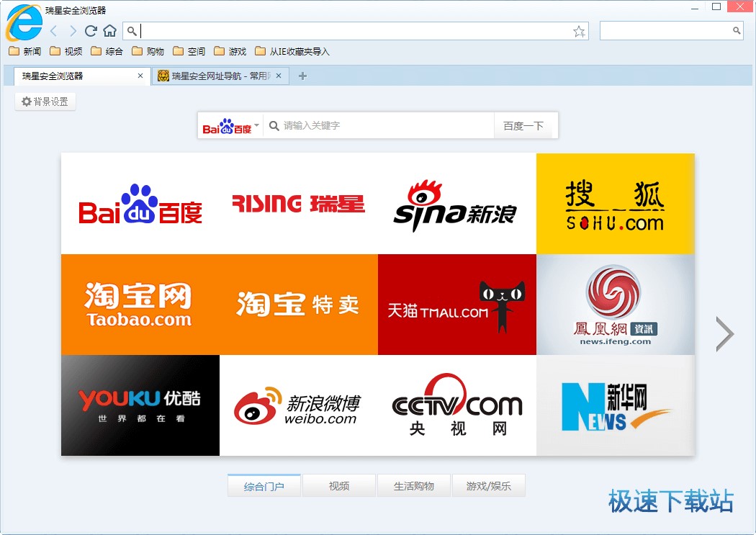The image size is (756, 535).
Task: Open the CCTV 央视网 tile
Action: 457,405
